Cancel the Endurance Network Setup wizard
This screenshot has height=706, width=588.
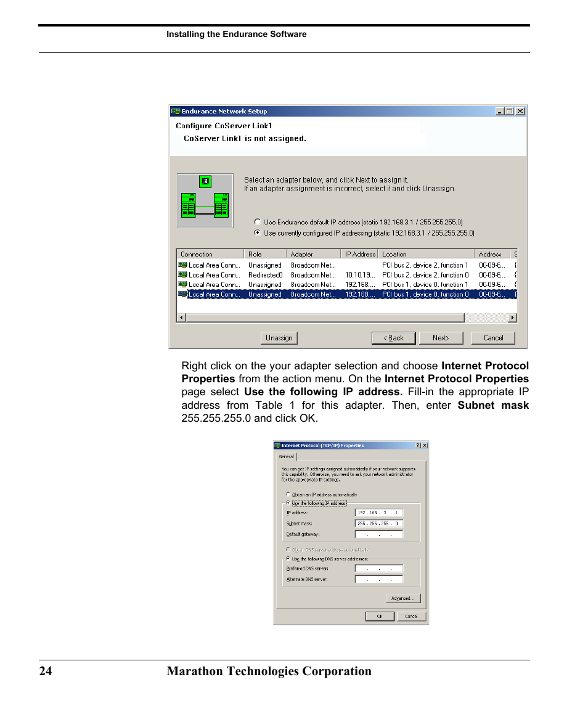pos(493,338)
